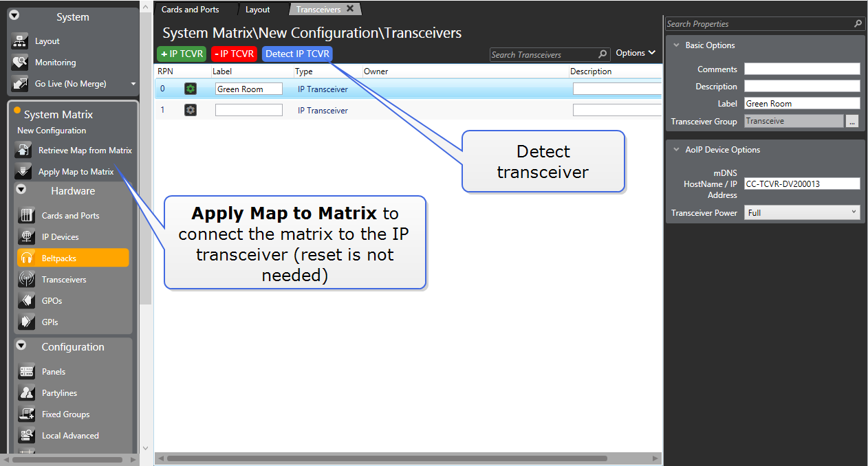The width and height of the screenshot is (868, 466).
Task: Click the Monitoring icon
Action: tap(21, 63)
